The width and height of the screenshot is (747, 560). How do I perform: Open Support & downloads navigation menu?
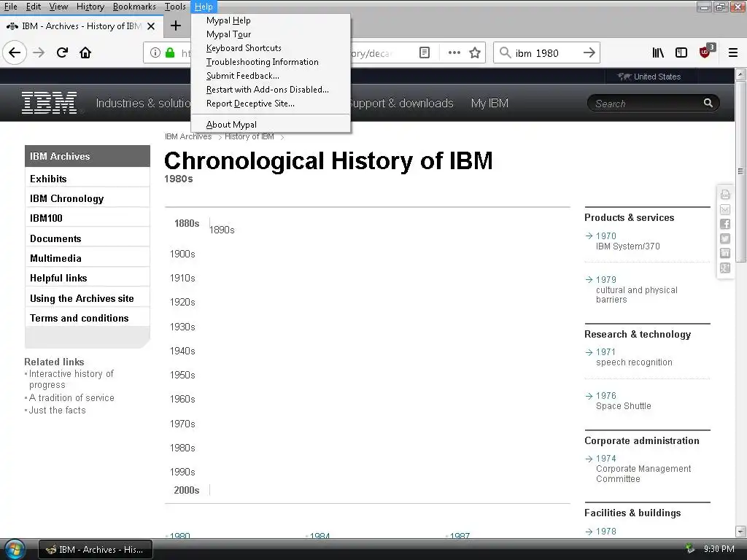(401, 103)
